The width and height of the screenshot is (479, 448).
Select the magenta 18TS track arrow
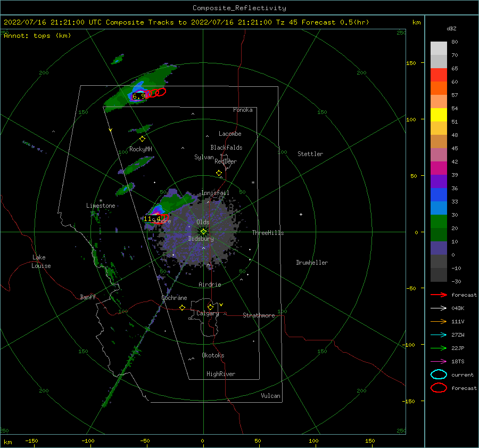[439, 362]
